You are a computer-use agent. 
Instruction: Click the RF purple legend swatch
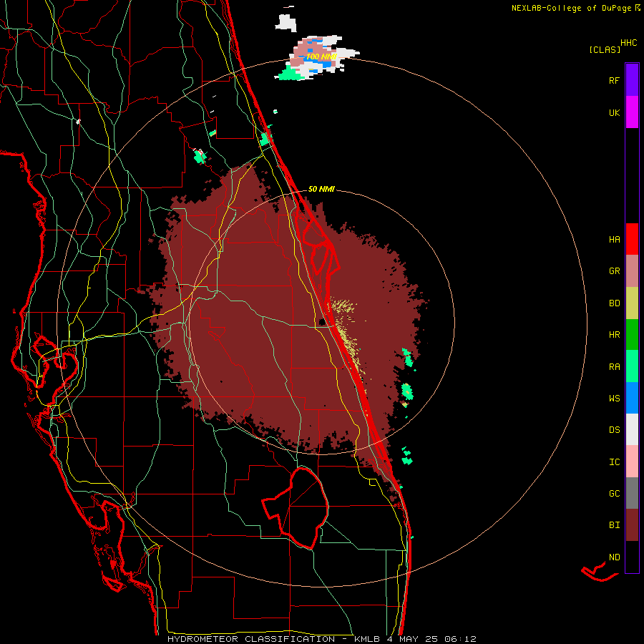click(x=632, y=80)
